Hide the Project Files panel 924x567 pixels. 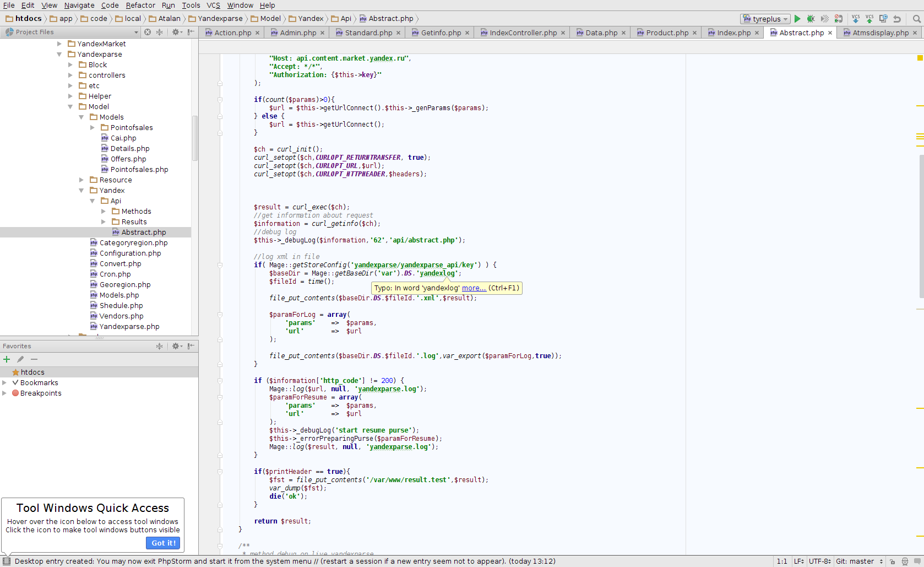coord(191,32)
